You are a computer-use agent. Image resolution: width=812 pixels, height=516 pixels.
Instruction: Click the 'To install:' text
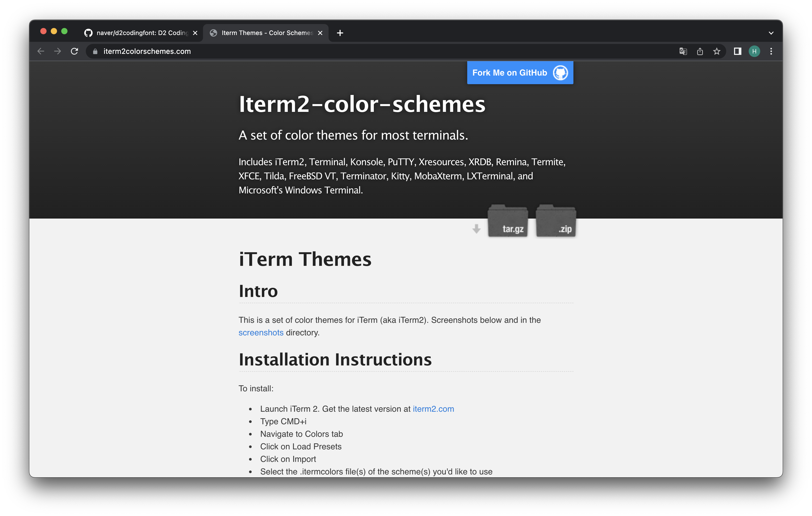click(x=256, y=389)
